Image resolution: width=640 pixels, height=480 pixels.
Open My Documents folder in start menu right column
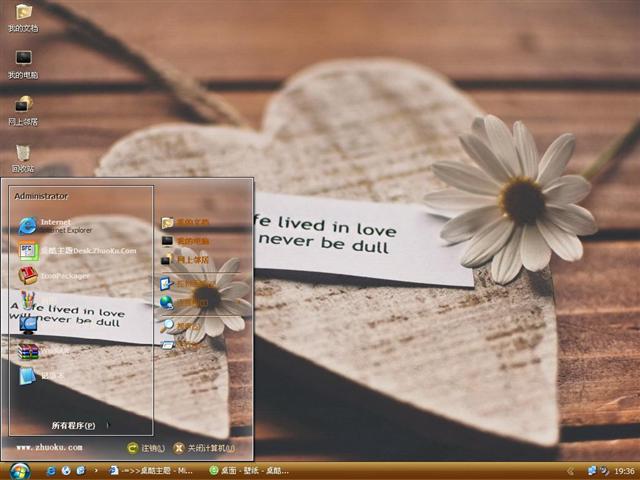pos(185,222)
